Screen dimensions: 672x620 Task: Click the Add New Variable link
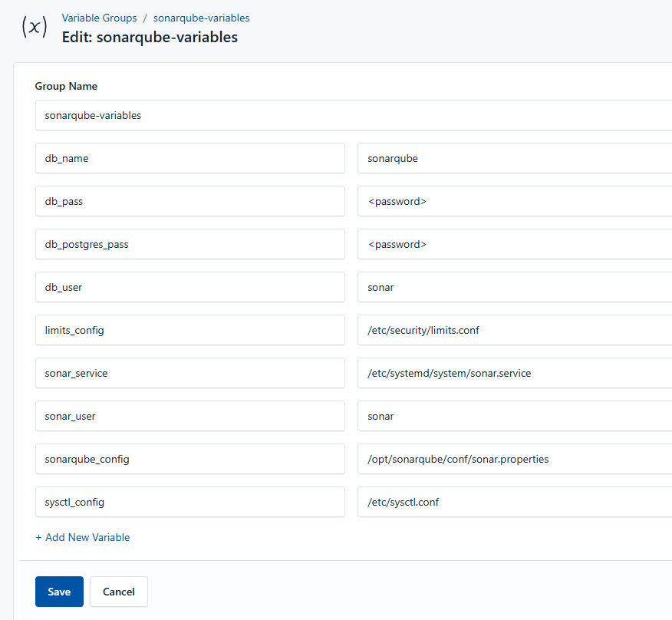[82, 537]
